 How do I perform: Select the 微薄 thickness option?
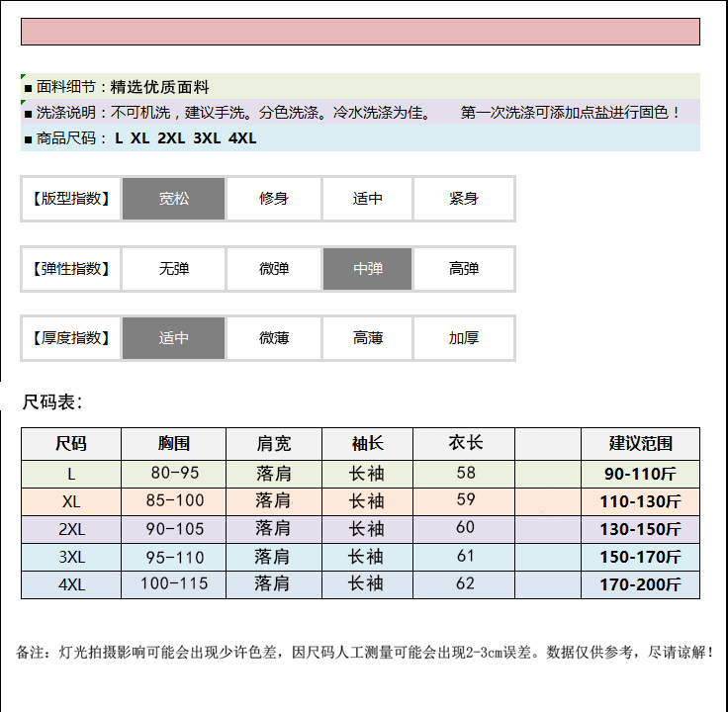[x=274, y=338]
